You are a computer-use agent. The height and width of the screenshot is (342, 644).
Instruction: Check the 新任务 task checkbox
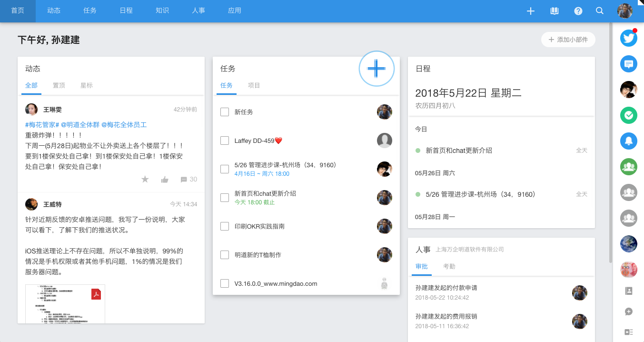(225, 112)
